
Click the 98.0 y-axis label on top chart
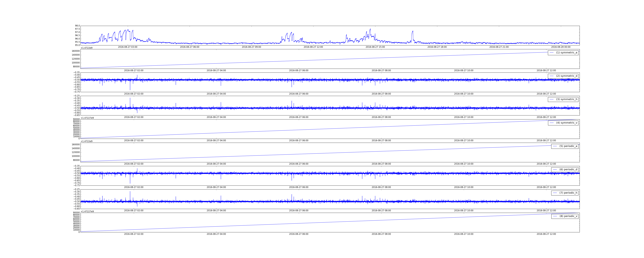(x=77, y=26)
